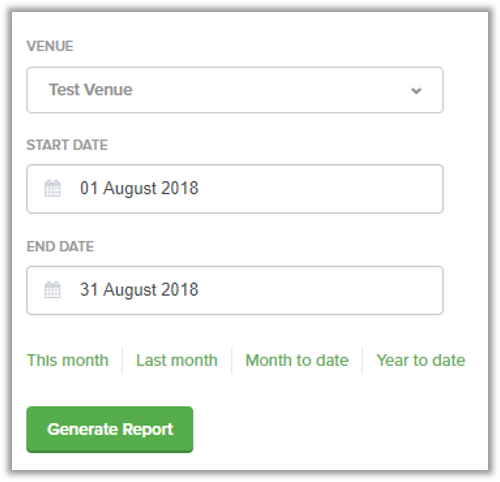
Task: Apply the 'Year to date' range
Action: point(421,360)
